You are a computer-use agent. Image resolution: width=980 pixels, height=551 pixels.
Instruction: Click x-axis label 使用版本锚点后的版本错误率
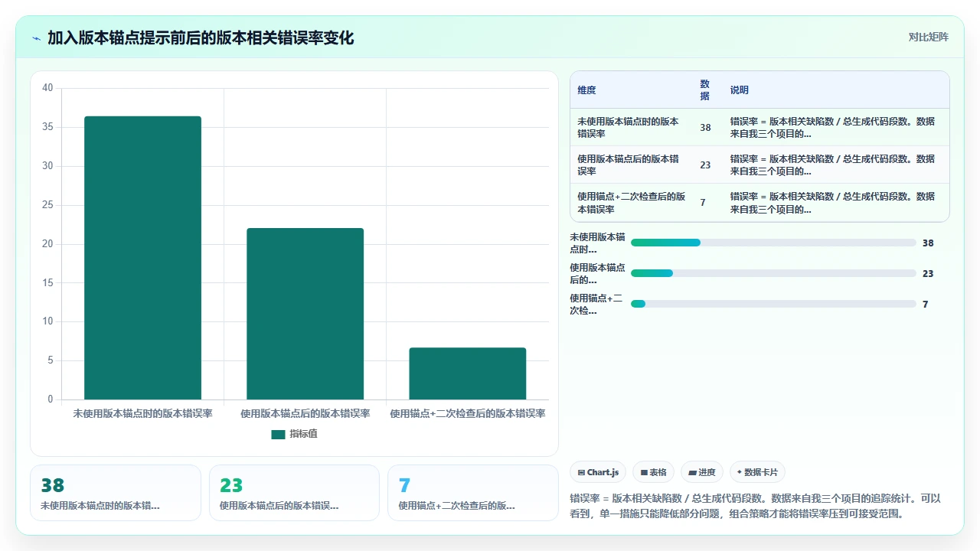[x=305, y=413]
